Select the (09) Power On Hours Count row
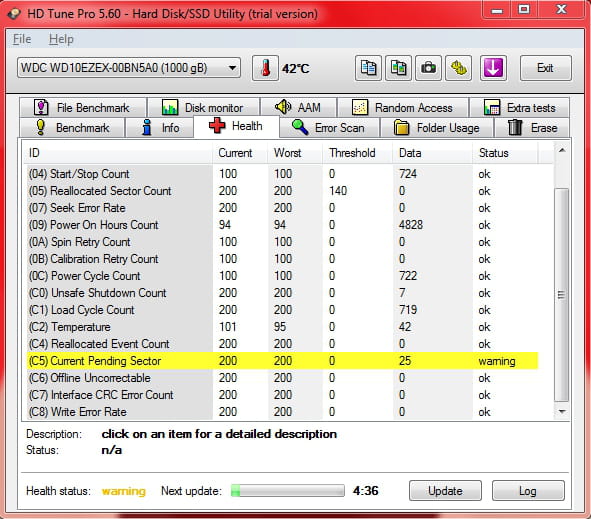 click(281, 225)
